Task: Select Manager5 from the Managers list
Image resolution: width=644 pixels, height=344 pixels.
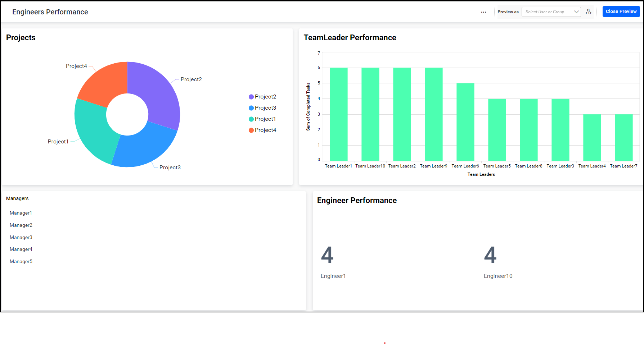Action: click(21, 261)
